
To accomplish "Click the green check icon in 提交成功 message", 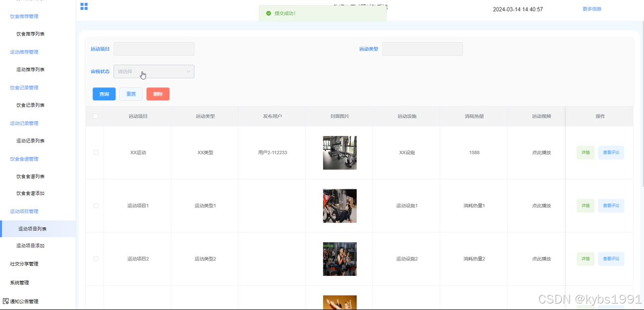I will (x=269, y=13).
